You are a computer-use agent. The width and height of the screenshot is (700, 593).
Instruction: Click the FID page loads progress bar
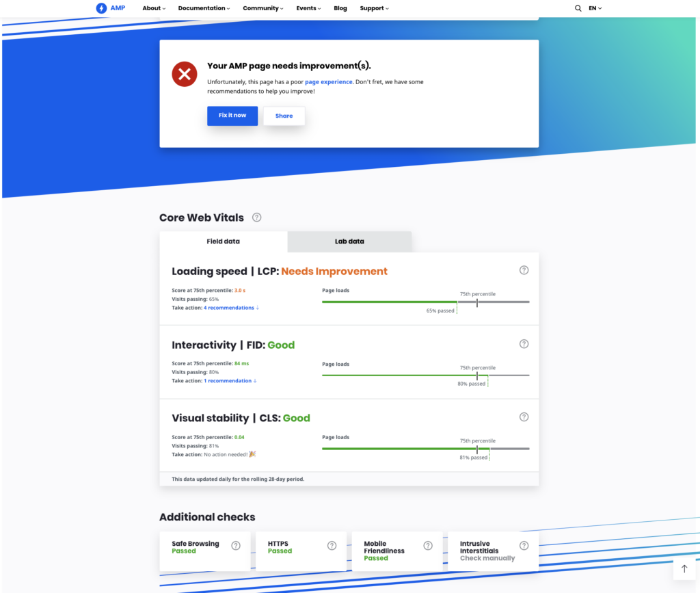(425, 375)
